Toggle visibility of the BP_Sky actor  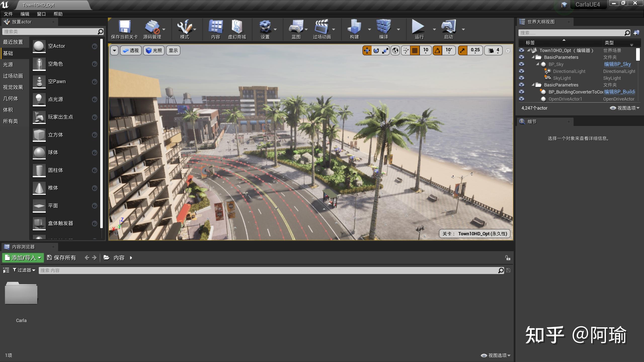coord(521,64)
